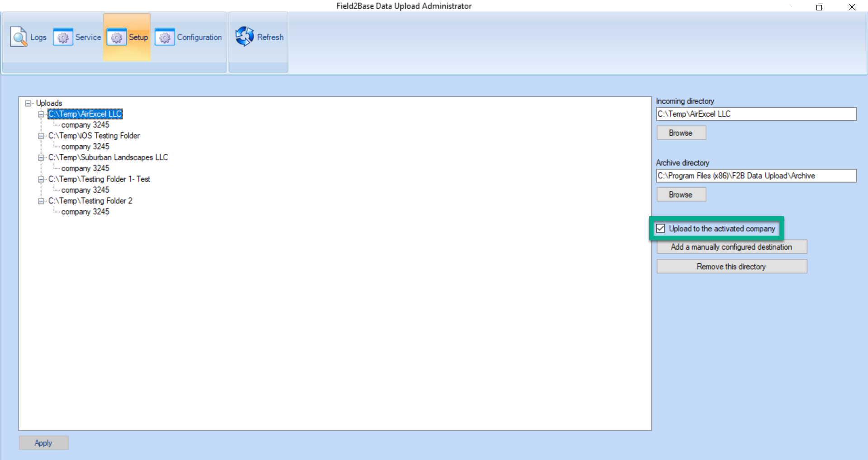Screen dimensions: 868x460
Task: Click the Setup gear window icon
Action: 116,37
